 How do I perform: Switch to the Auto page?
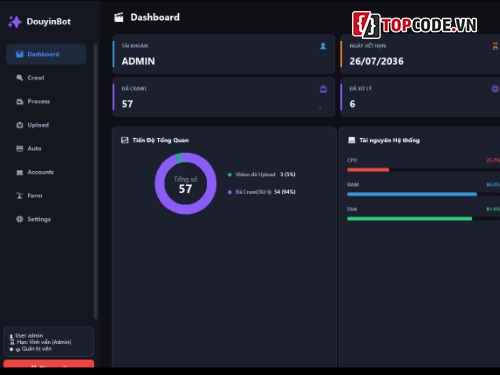[x=46, y=148]
